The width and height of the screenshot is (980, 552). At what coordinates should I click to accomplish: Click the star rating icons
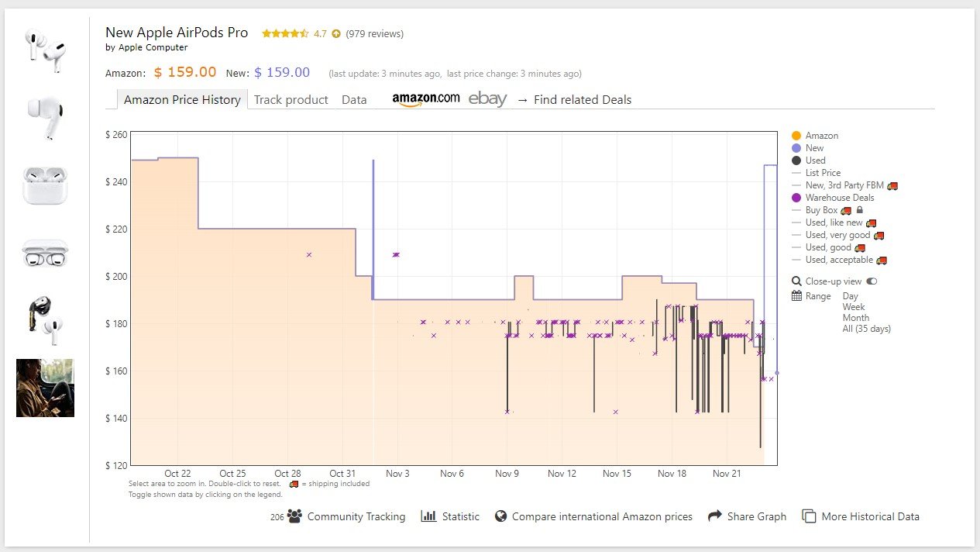285,33
